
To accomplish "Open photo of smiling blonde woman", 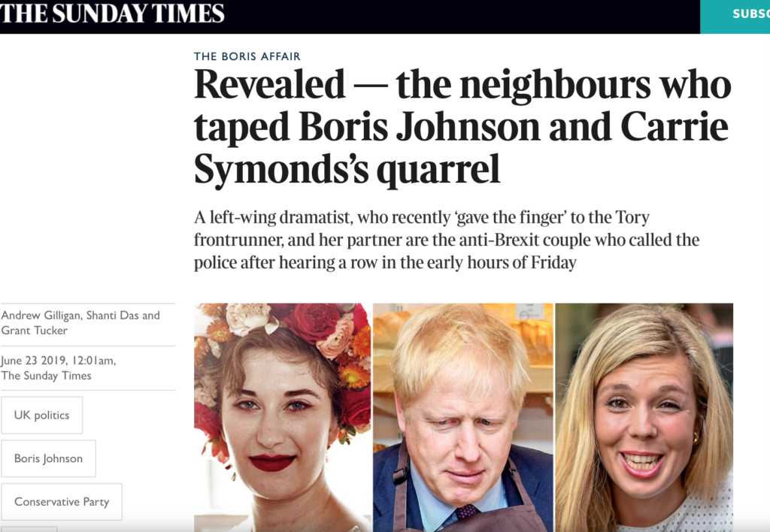I will pos(644,418).
